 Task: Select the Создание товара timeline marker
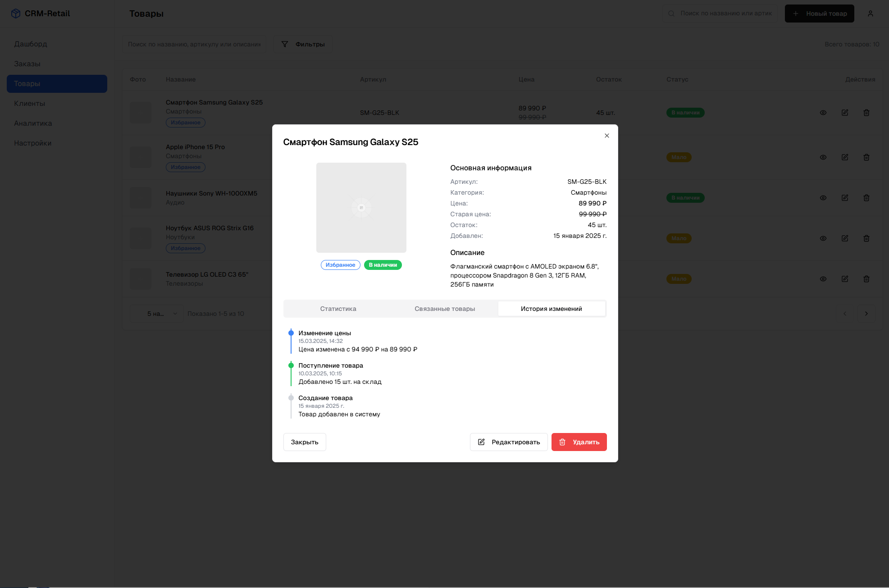coord(291,398)
